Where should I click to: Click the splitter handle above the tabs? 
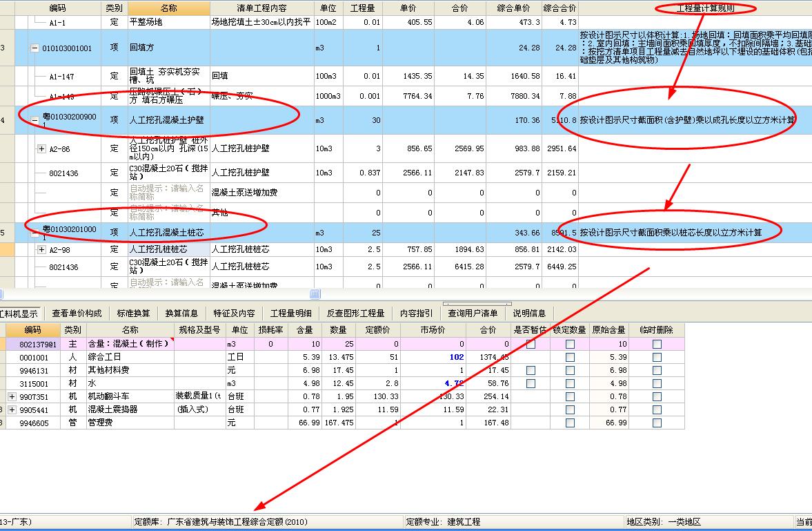477,303
